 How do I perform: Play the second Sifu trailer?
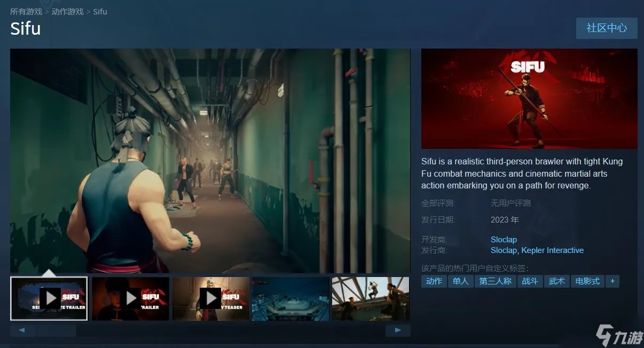(130, 298)
